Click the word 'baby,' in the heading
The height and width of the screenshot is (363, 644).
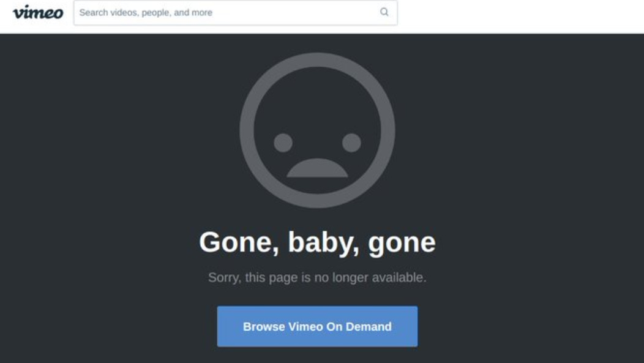click(x=324, y=242)
